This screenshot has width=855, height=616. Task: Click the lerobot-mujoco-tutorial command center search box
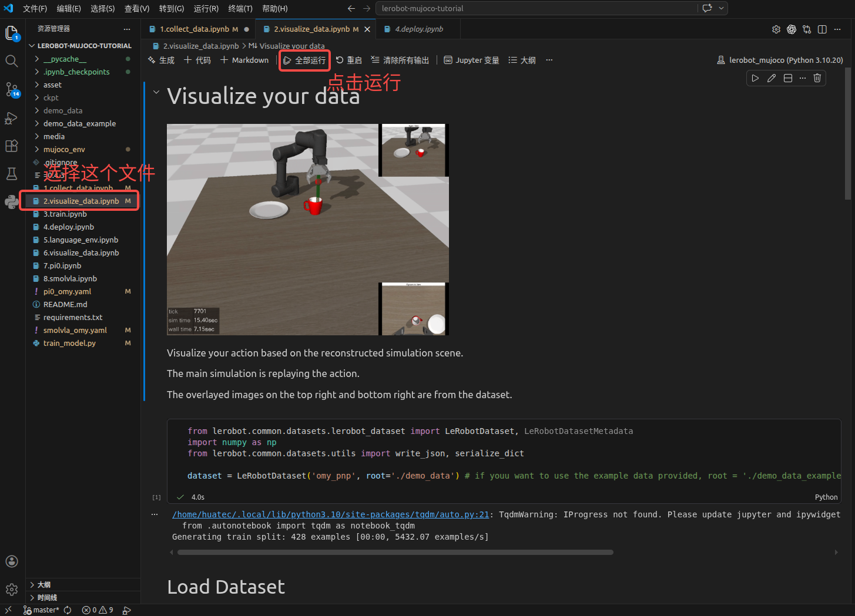coord(536,8)
